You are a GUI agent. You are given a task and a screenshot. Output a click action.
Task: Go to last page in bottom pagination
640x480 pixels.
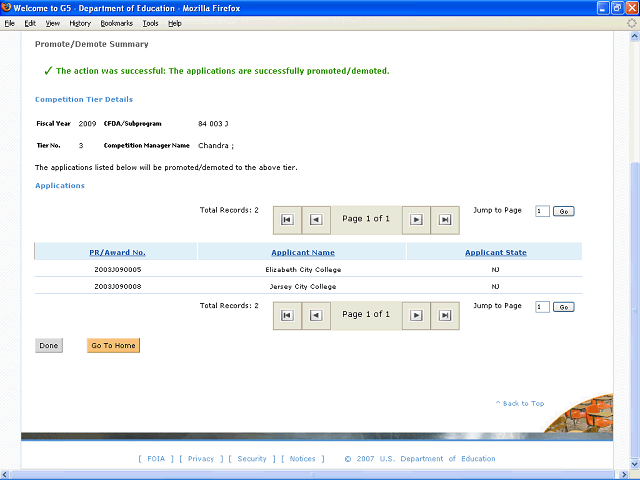(x=445, y=316)
